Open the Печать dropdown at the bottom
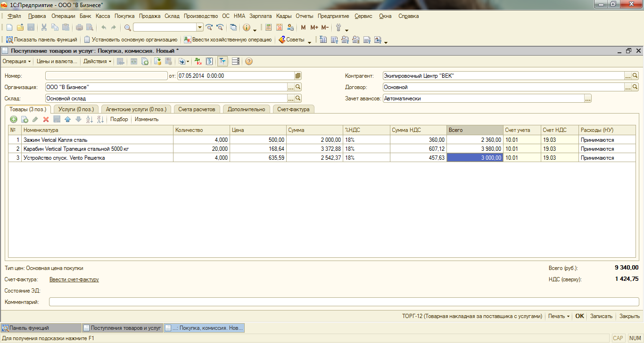This screenshot has width=644, height=343. [x=559, y=316]
